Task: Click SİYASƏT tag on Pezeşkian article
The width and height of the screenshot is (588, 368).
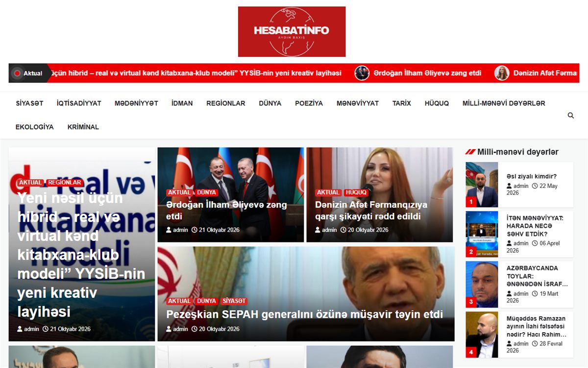Action: point(234,301)
